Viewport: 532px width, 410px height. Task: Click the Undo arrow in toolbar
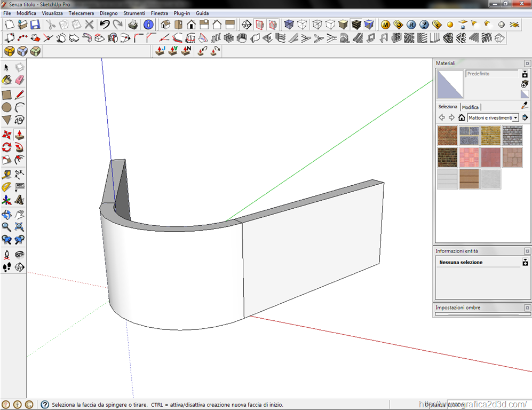click(105, 25)
